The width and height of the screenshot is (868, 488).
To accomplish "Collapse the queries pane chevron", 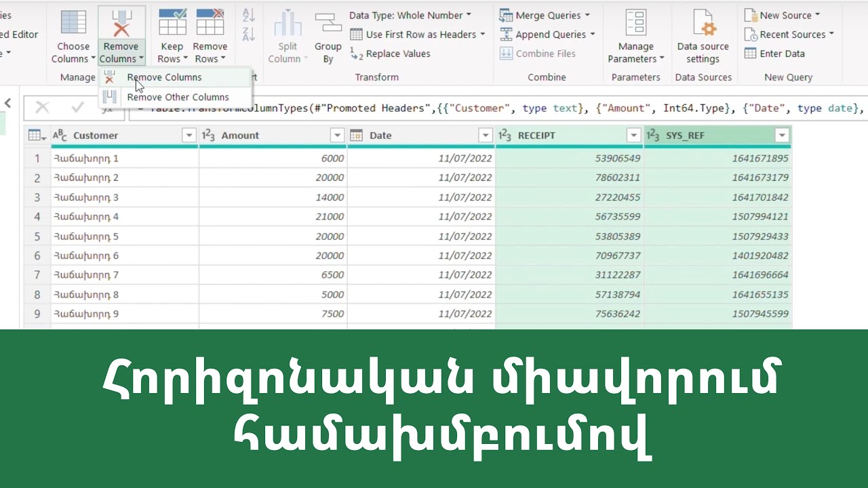I will [x=8, y=103].
